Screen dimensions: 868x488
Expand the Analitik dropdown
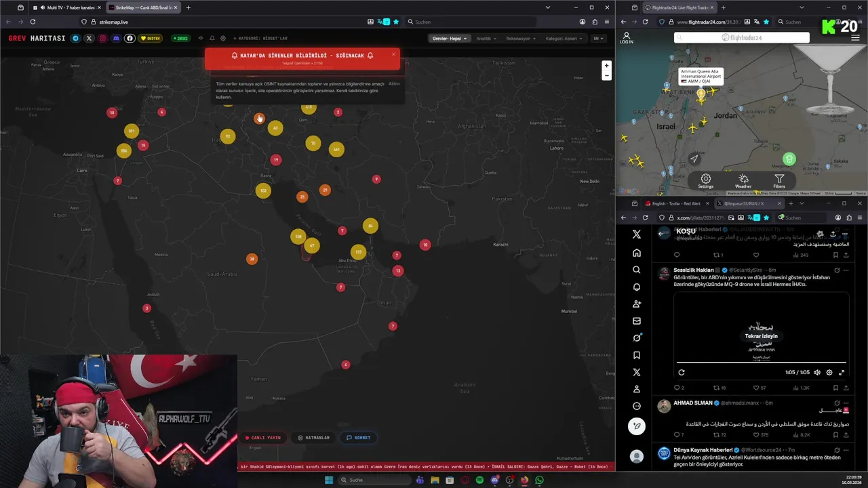(x=486, y=39)
